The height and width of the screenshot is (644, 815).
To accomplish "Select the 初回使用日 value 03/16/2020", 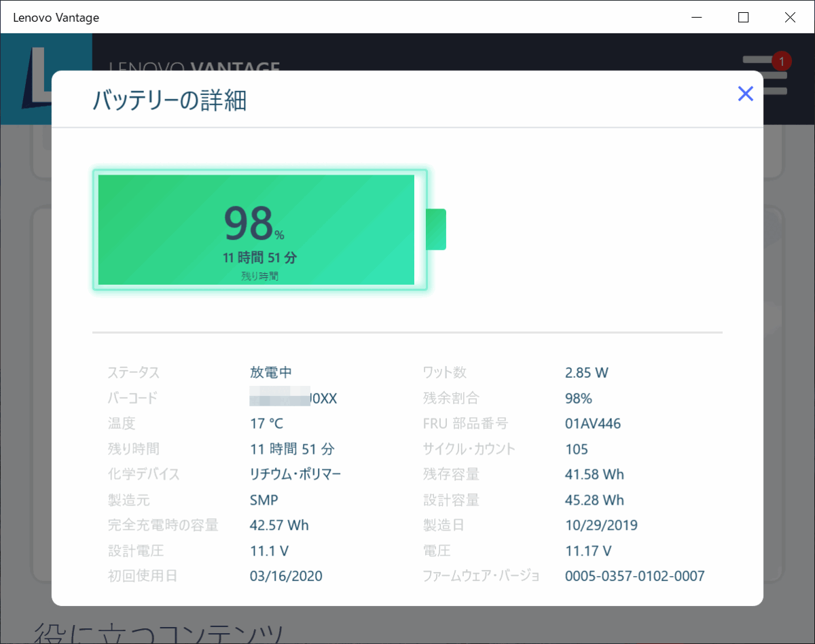I will tap(286, 576).
